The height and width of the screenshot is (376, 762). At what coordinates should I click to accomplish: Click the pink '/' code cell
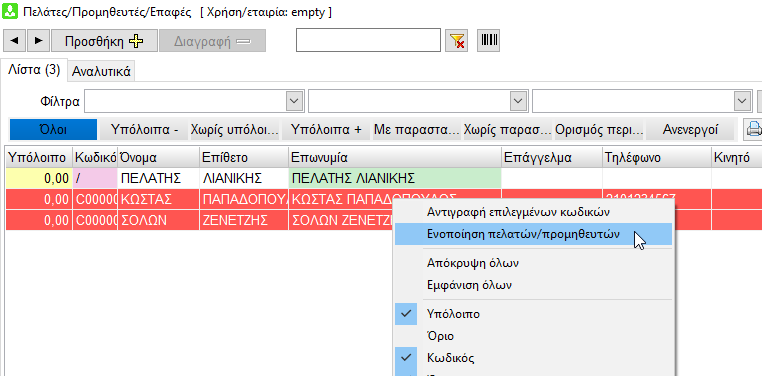coord(95,178)
